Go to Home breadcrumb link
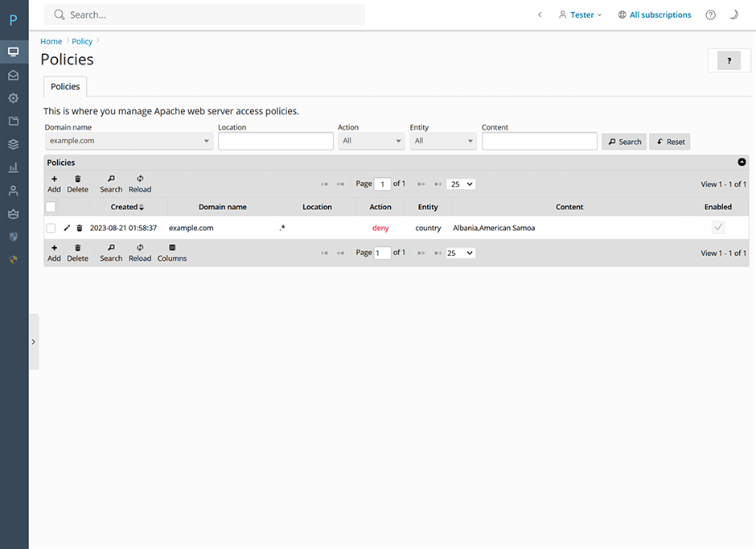The image size is (756, 549). [x=51, y=41]
